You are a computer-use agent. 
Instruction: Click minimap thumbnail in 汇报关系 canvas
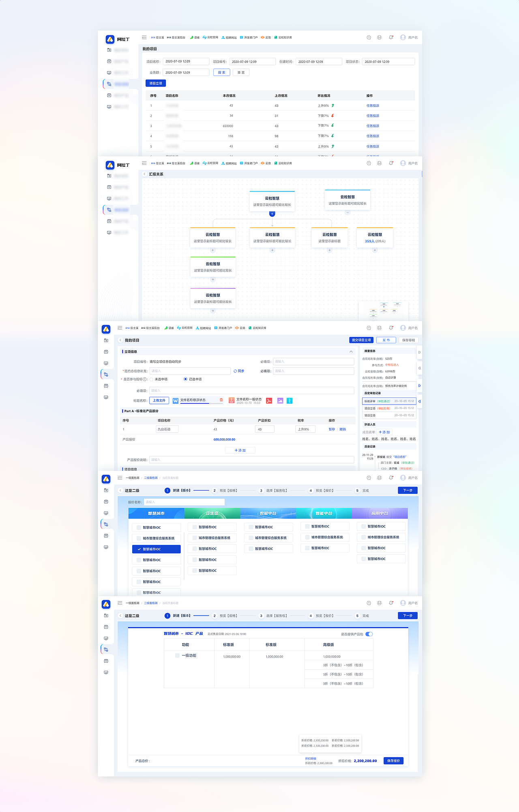click(x=384, y=311)
